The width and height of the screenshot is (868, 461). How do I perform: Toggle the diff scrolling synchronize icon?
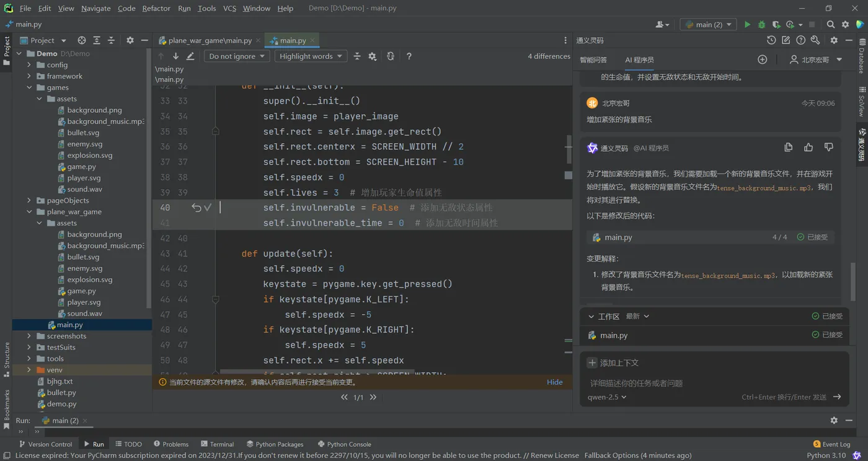coord(390,56)
